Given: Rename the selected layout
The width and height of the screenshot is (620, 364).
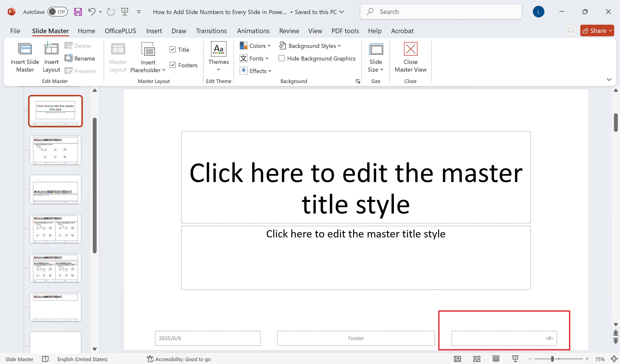Looking at the screenshot, I should click(x=80, y=58).
